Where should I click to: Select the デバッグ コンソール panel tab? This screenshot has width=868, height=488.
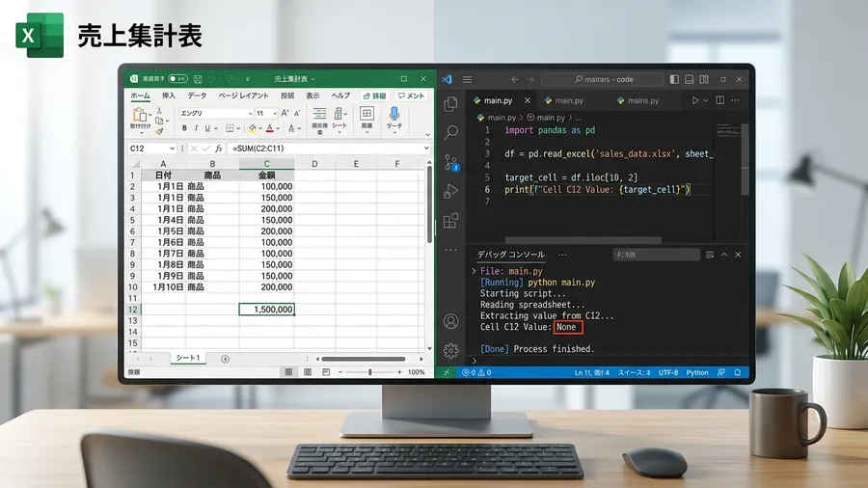coord(511,255)
